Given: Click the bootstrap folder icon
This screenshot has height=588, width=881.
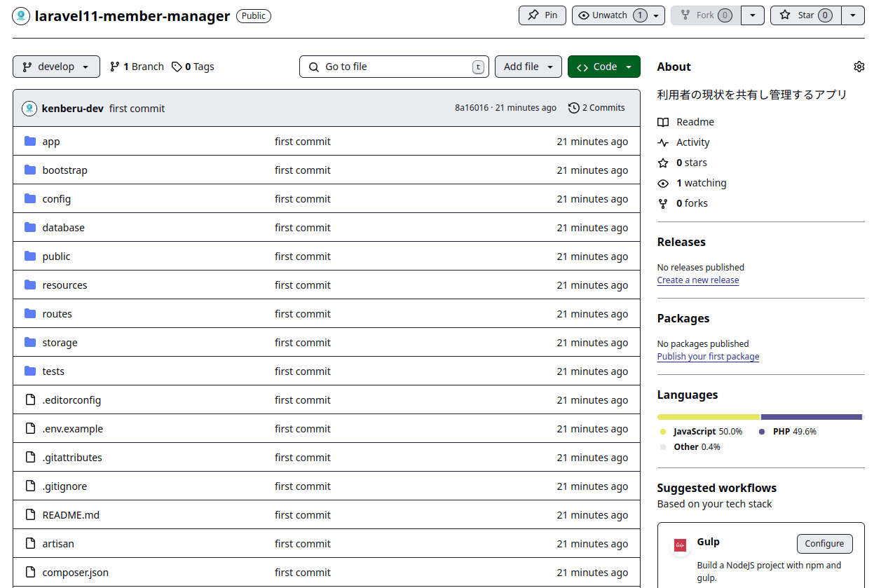Looking at the screenshot, I should tap(30, 170).
